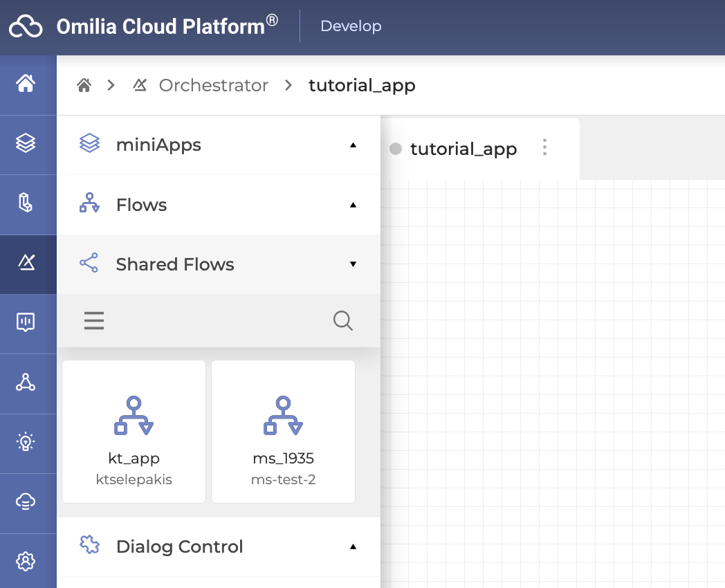Click the Omilia cloud logo icon
725x588 pixels.
click(x=26, y=27)
